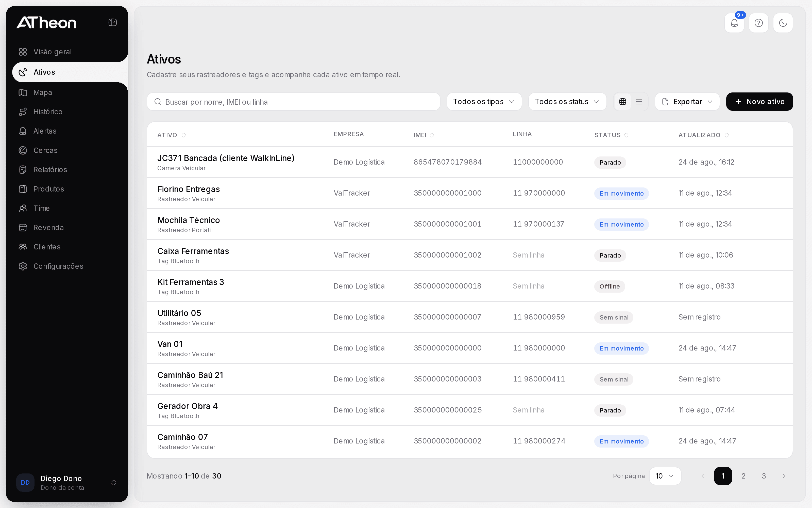This screenshot has width=812, height=508.
Task: Toggle dark mode moon icon
Action: point(783,23)
